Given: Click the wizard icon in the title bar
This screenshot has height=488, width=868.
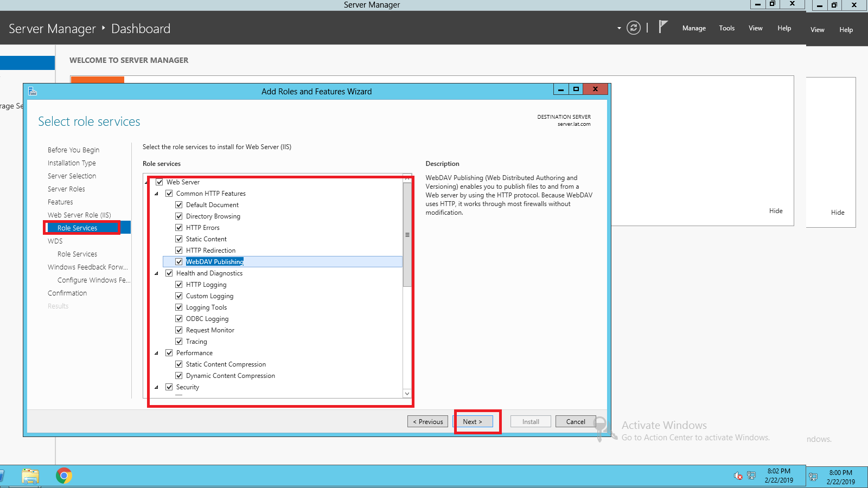Looking at the screenshot, I should 33,91.
